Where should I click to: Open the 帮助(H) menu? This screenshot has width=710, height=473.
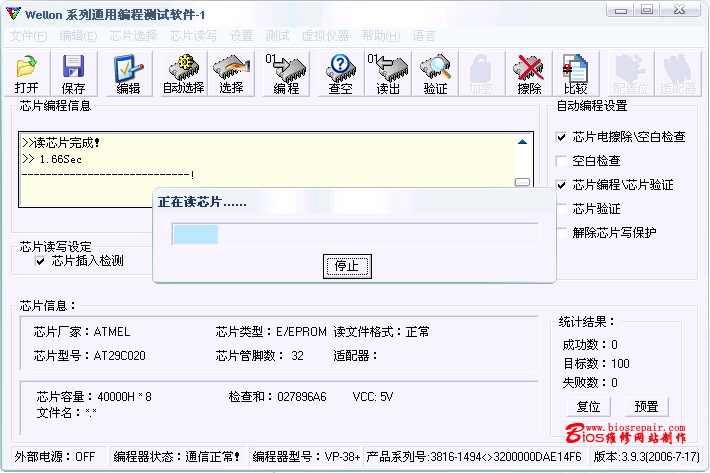381,36
